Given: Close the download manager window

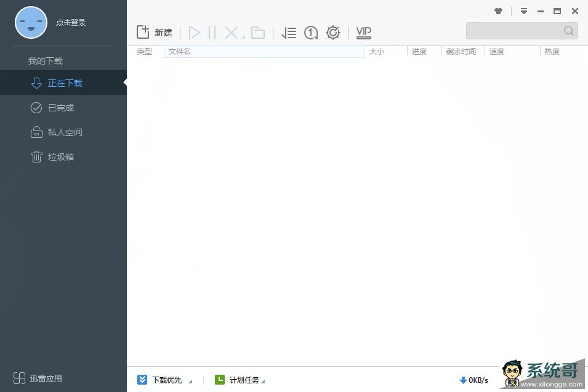Looking at the screenshot, I should tap(575, 11).
